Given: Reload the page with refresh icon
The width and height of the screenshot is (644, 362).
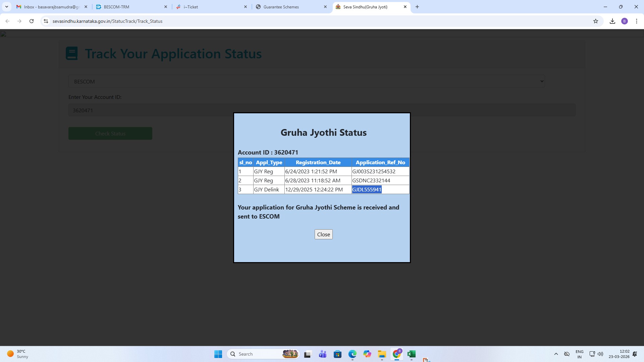Looking at the screenshot, I should pyautogui.click(x=32, y=21).
